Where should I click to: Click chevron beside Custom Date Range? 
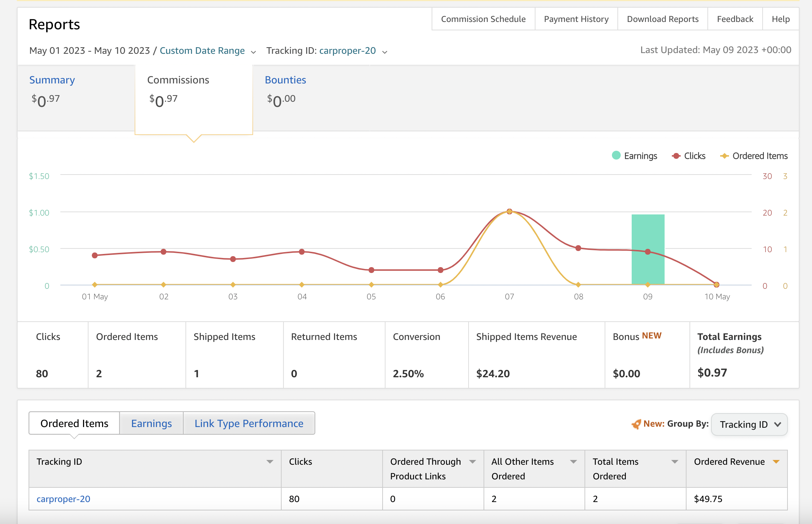pyautogui.click(x=253, y=52)
